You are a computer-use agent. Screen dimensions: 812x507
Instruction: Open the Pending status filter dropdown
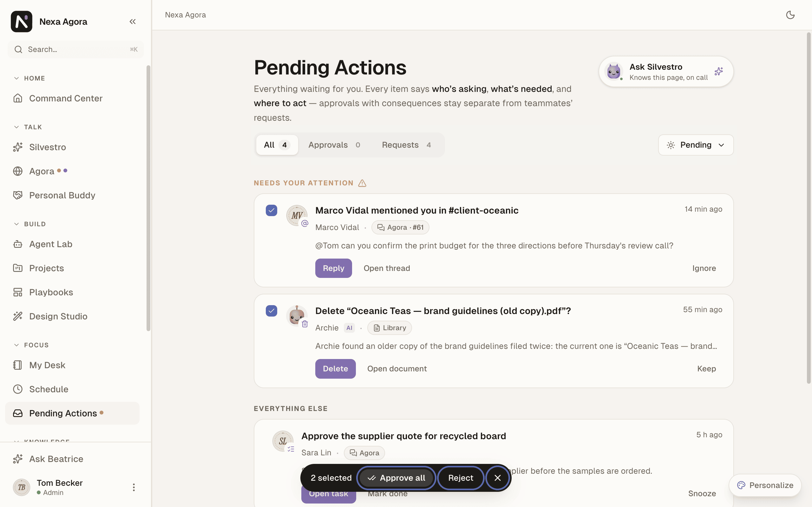point(696,145)
